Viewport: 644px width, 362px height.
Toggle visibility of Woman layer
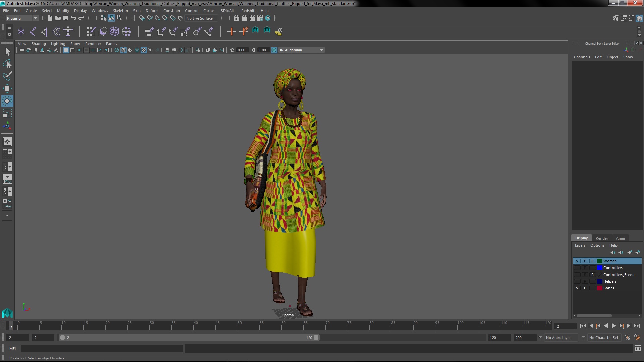[x=577, y=261]
